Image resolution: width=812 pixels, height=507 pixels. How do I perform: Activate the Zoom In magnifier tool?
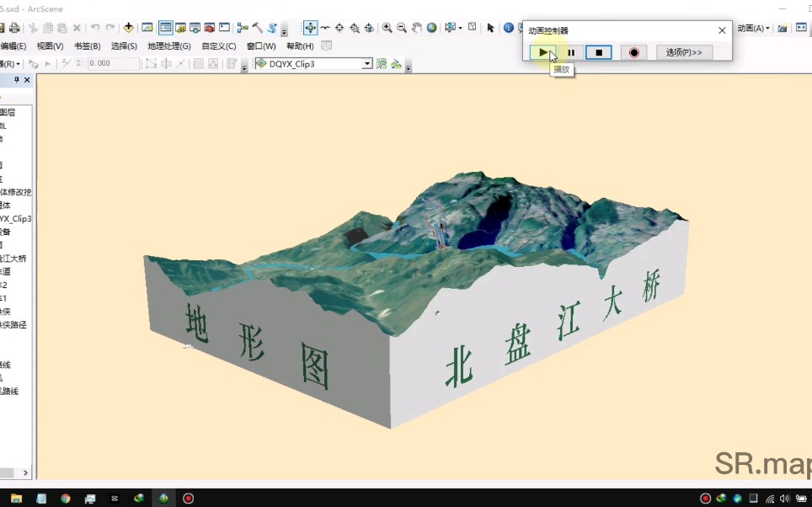387,27
